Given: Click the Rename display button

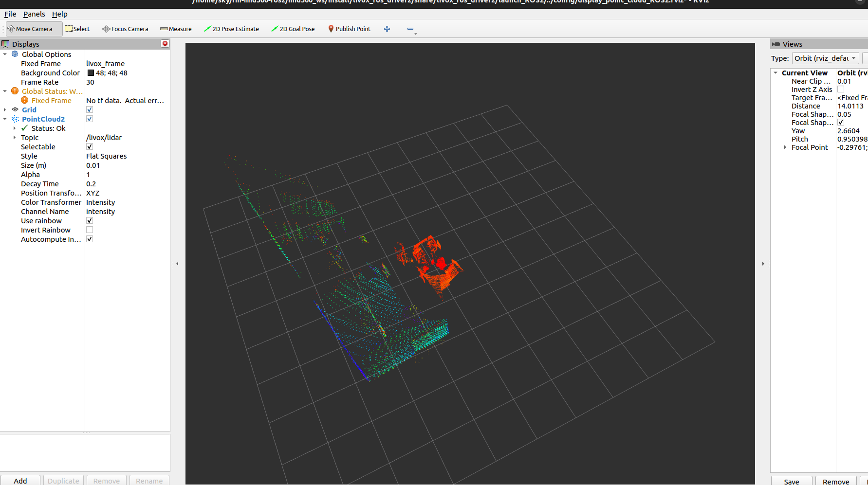Looking at the screenshot, I should tap(149, 480).
